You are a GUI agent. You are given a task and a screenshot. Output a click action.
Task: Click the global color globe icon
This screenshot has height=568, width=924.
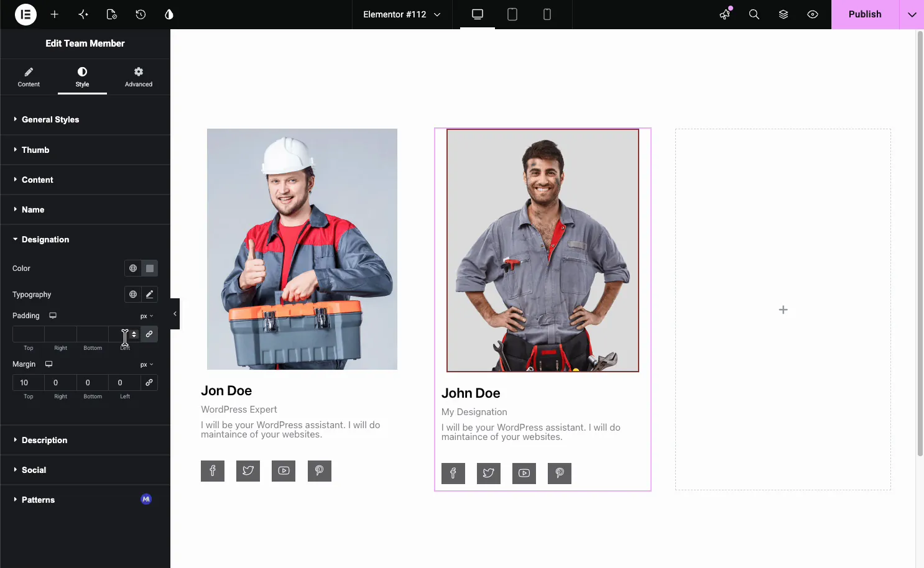133,268
